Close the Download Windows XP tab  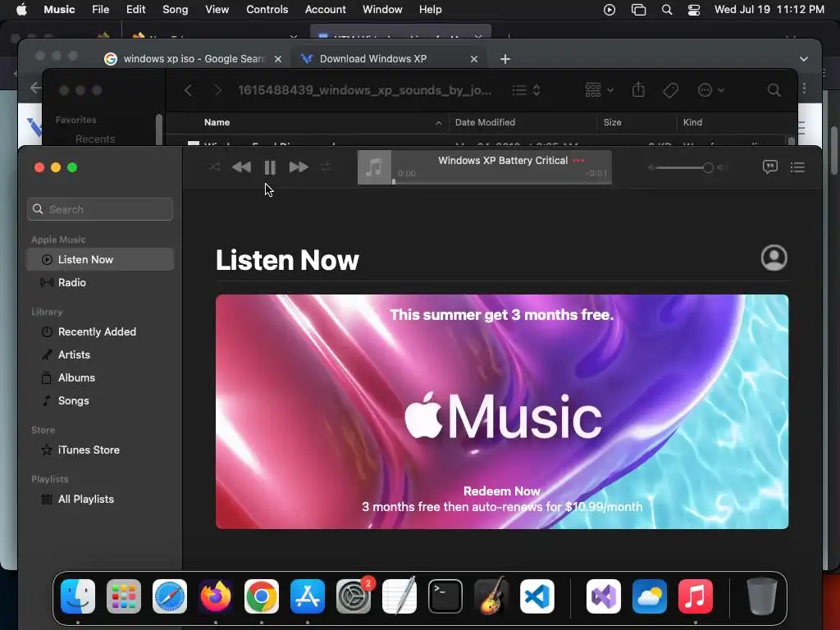click(x=473, y=59)
